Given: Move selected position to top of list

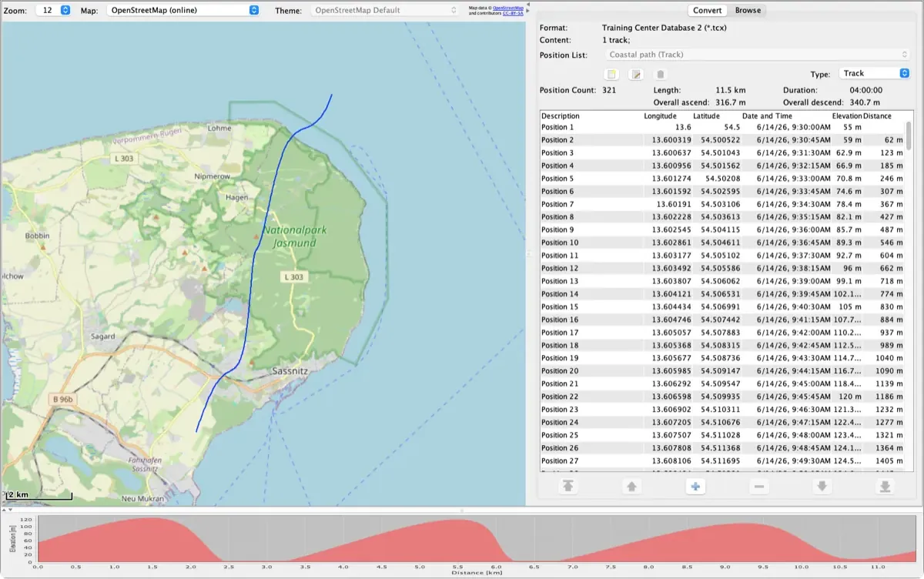Looking at the screenshot, I should [x=567, y=487].
